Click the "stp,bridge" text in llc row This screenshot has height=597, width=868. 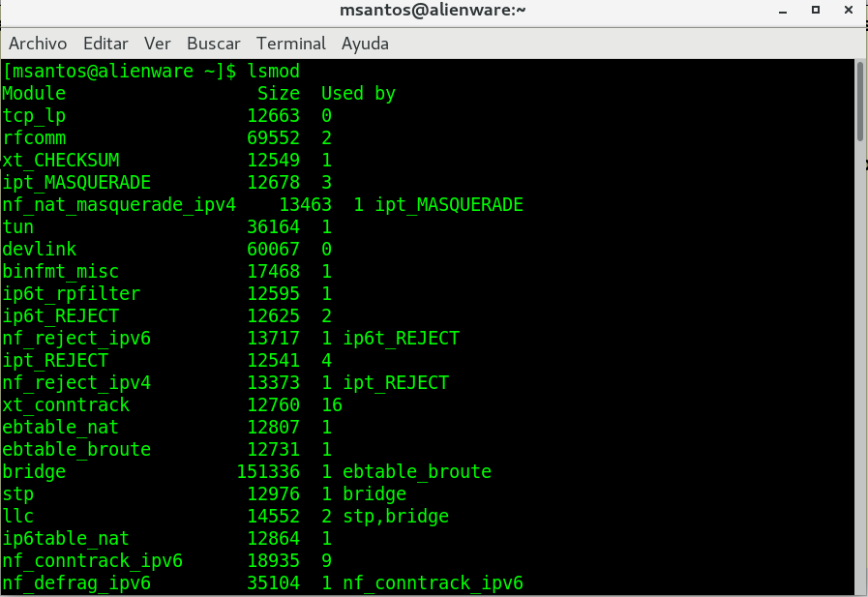pos(395,517)
